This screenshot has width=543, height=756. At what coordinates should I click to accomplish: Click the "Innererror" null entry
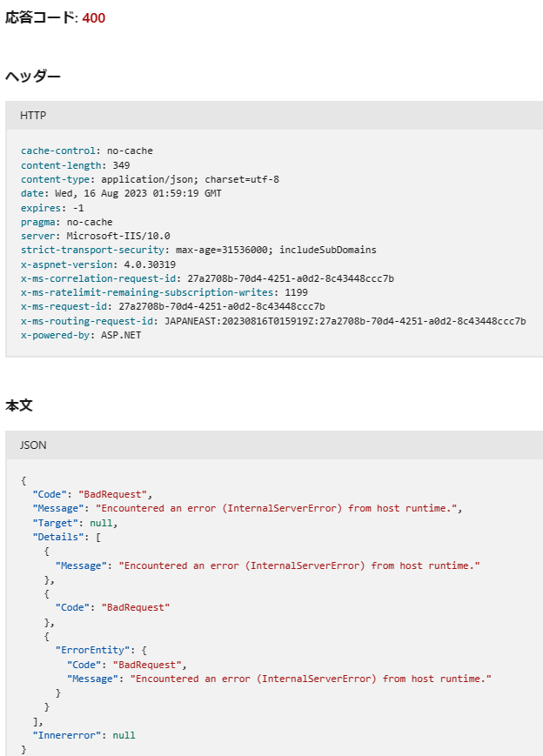click(84, 735)
